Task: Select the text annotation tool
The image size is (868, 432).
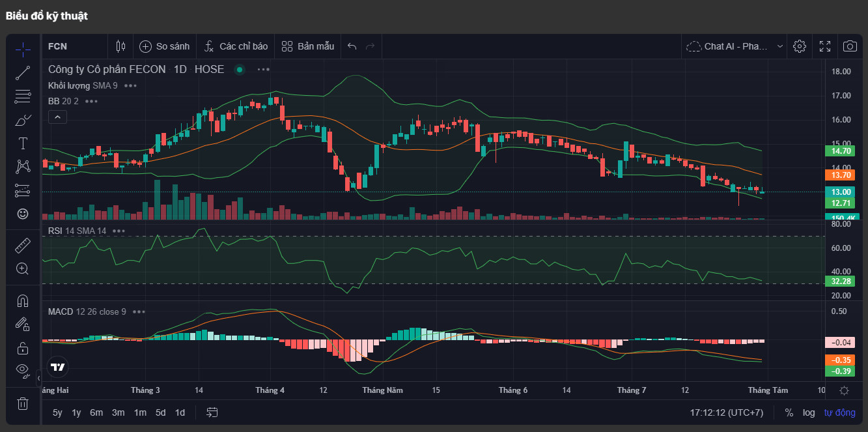Action: pos(23,143)
